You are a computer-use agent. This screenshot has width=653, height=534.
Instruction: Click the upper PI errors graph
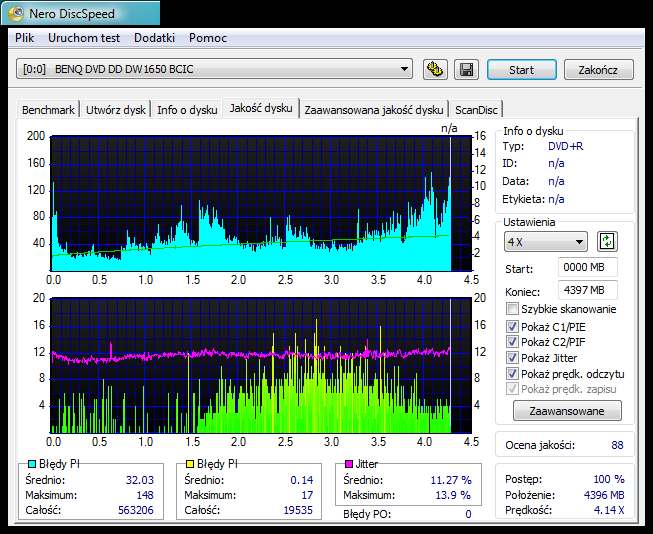pos(261,203)
